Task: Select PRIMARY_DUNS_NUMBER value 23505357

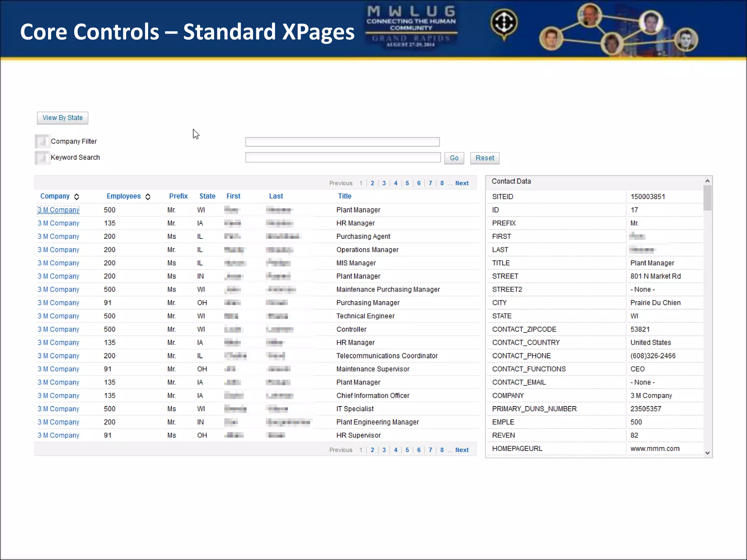Action: (646, 409)
